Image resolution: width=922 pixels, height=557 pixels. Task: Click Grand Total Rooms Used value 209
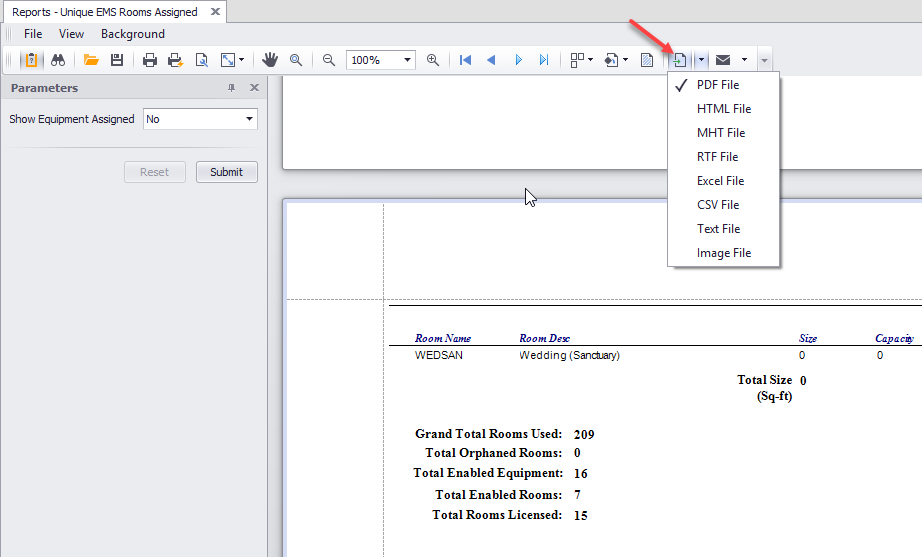pos(584,435)
